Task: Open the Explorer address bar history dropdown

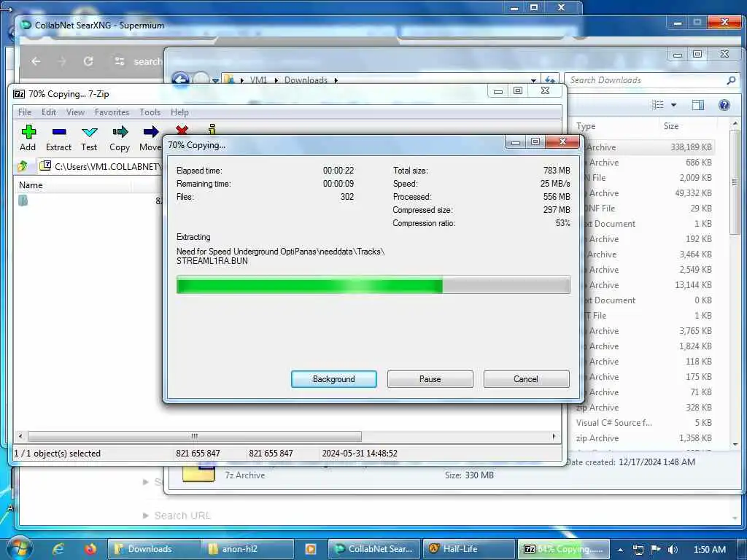Action: point(533,80)
